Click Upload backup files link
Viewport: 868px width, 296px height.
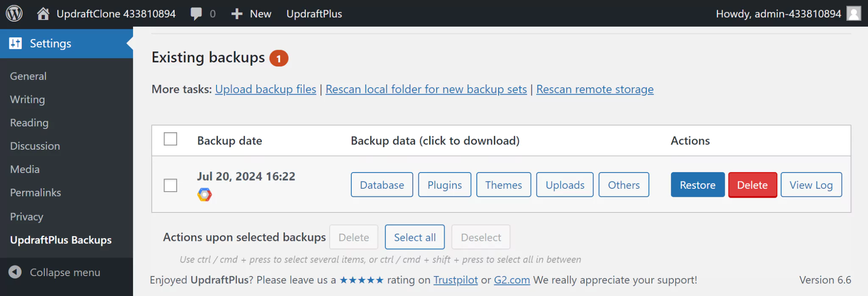click(265, 89)
